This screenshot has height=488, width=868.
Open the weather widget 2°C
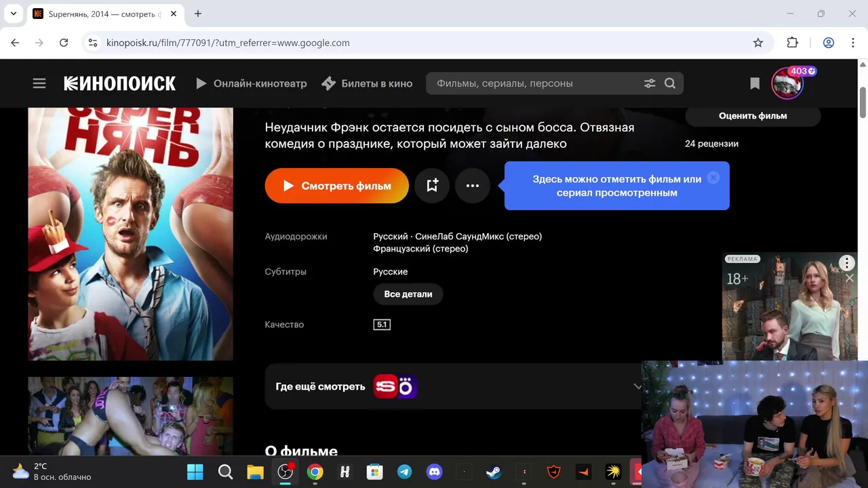tap(52, 472)
